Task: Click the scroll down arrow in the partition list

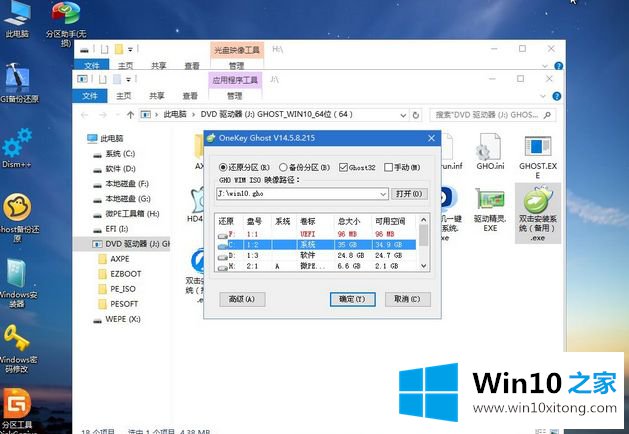Action: [424, 266]
